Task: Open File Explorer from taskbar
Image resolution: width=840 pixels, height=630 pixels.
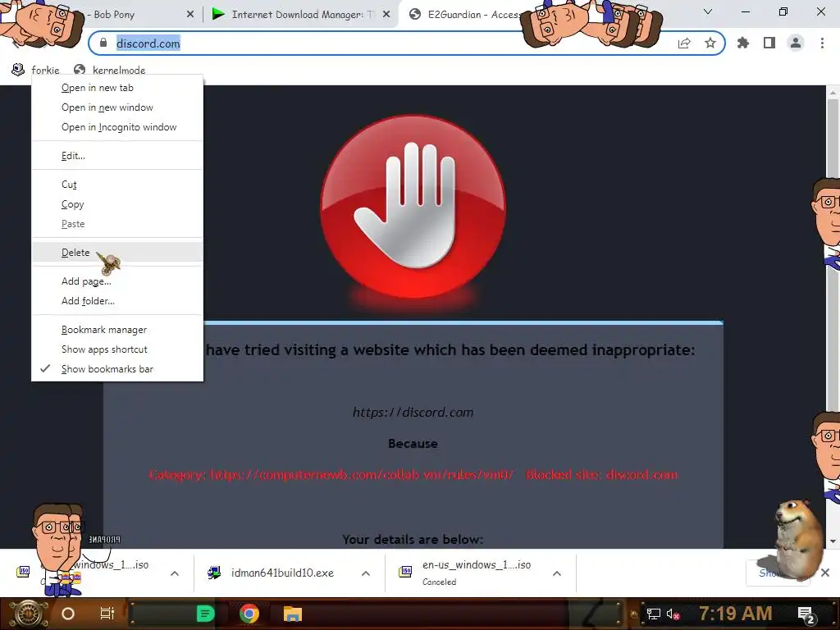Action: click(293, 614)
